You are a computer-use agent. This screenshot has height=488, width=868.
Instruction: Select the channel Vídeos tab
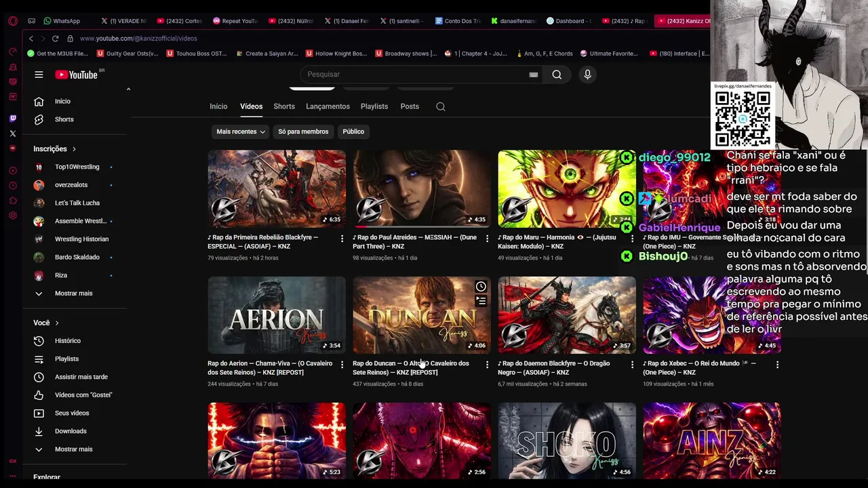[x=251, y=106]
